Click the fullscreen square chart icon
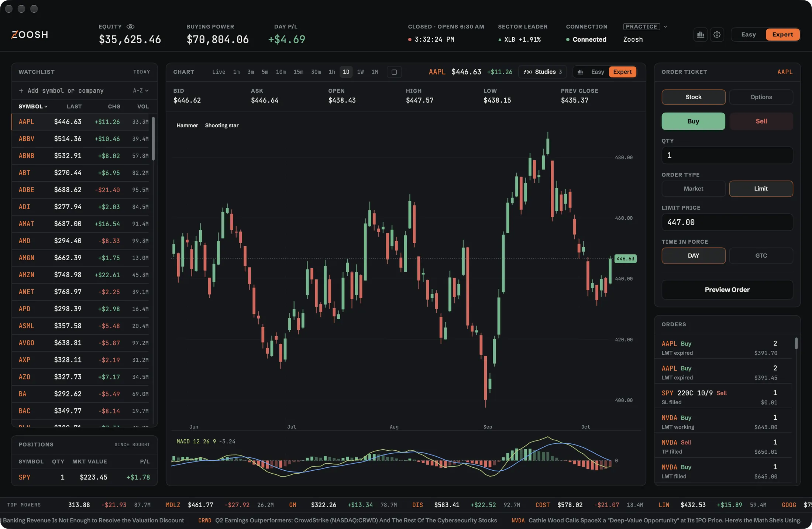Image resolution: width=812 pixels, height=529 pixels. coord(394,72)
